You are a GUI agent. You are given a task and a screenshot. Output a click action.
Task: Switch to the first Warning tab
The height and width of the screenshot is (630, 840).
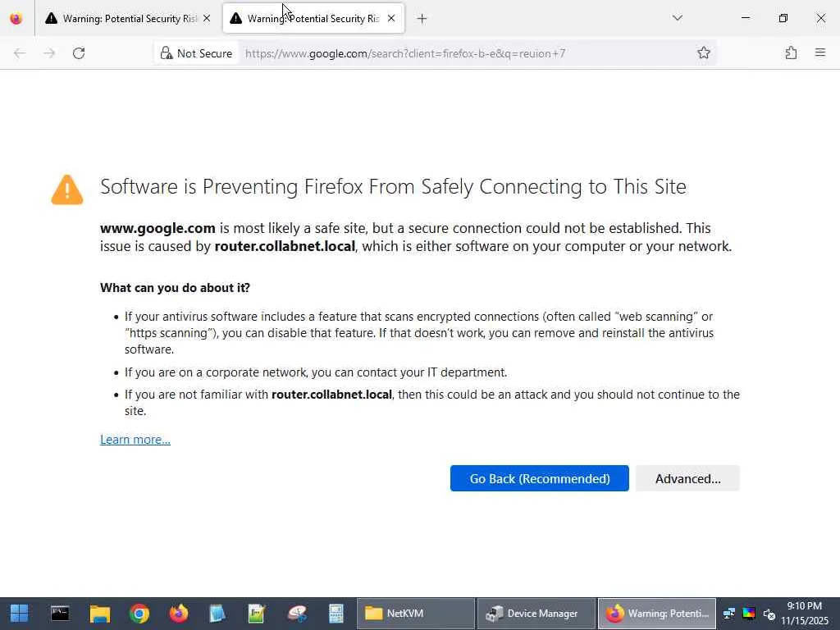coord(123,18)
